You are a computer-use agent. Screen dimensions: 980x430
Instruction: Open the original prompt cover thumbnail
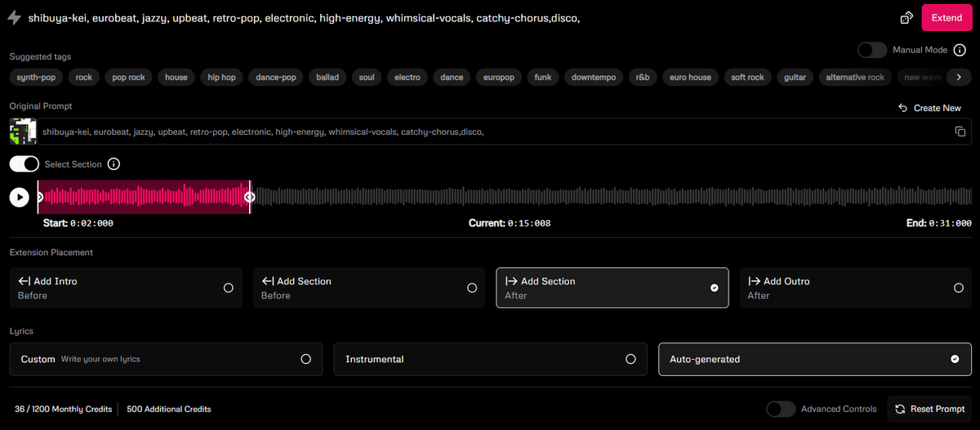click(23, 132)
